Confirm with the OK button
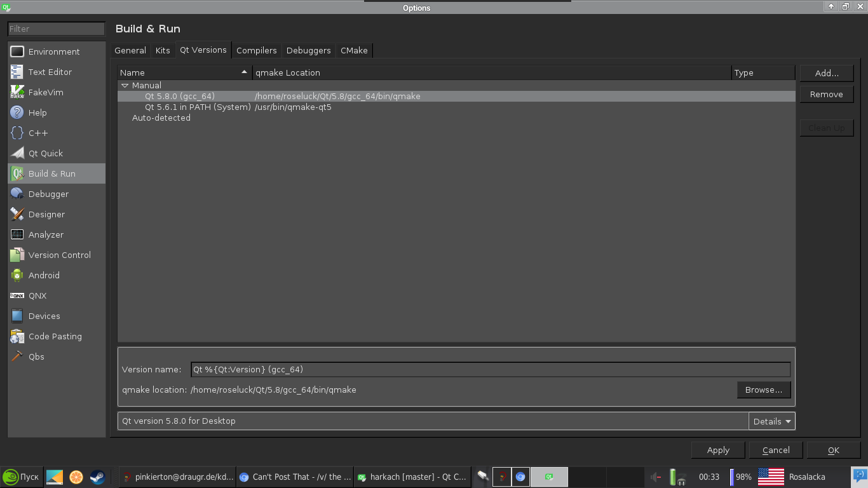868x488 pixels. tap(834, 450)
